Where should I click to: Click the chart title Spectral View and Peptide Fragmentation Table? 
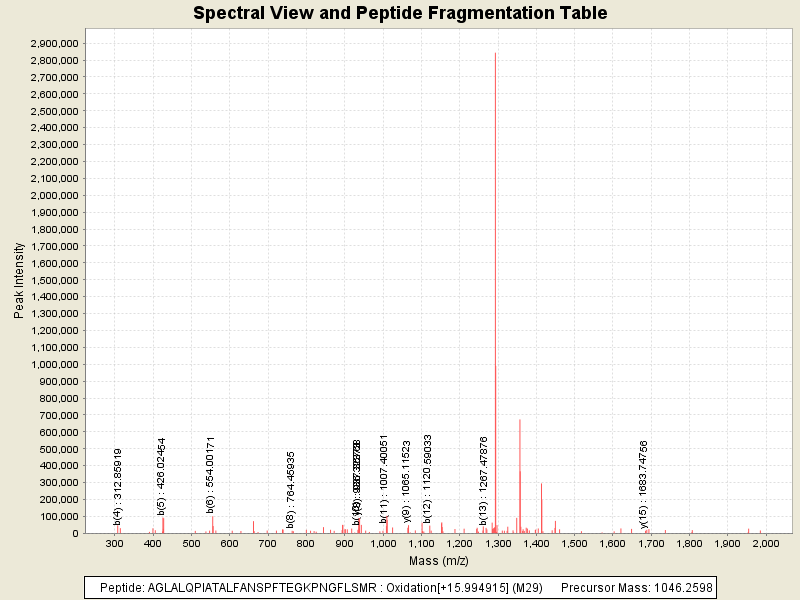[x=400, y=13]
